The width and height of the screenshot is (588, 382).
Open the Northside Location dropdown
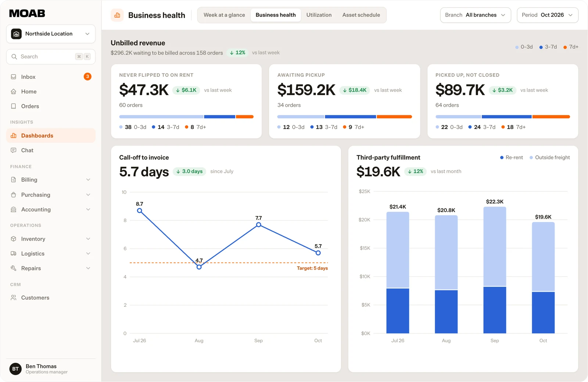pos(51,34)
